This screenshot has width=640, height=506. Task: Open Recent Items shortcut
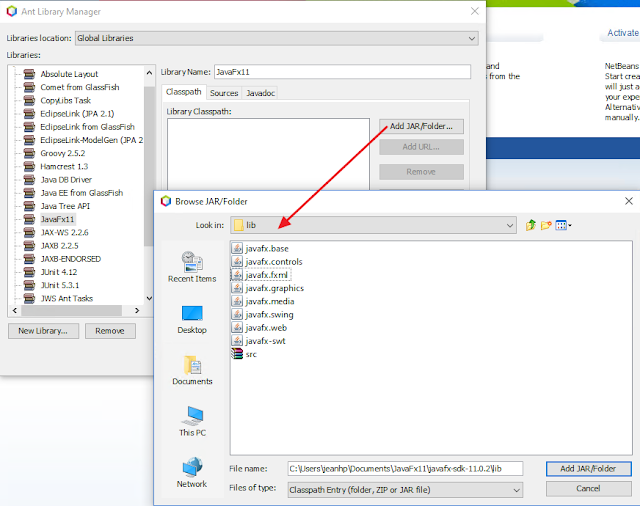click(192, 267)
